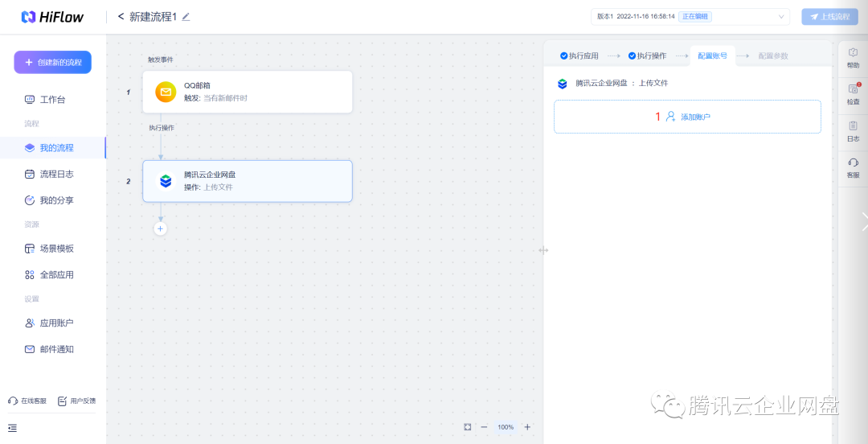
Task: Click the 上线流程 button
Action: click(x=829, y=17)
